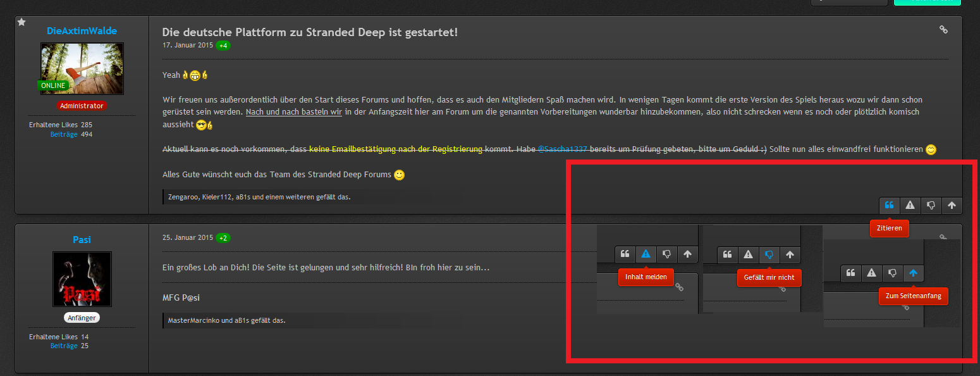Image resolution: width=980 pixels, height=376 pixels.
Task: Click the blue up arrow above Zum Seitenanfang
Action: click(x=913, y=273)
